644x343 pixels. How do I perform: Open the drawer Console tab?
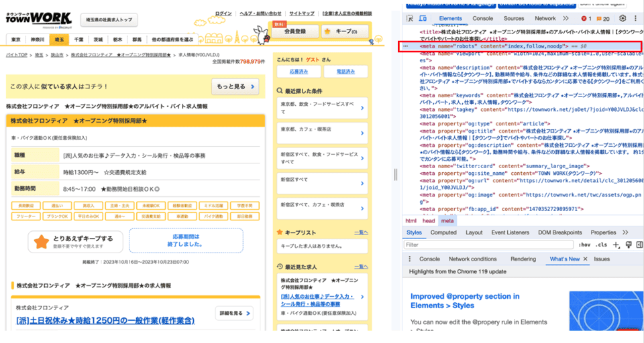429,259
